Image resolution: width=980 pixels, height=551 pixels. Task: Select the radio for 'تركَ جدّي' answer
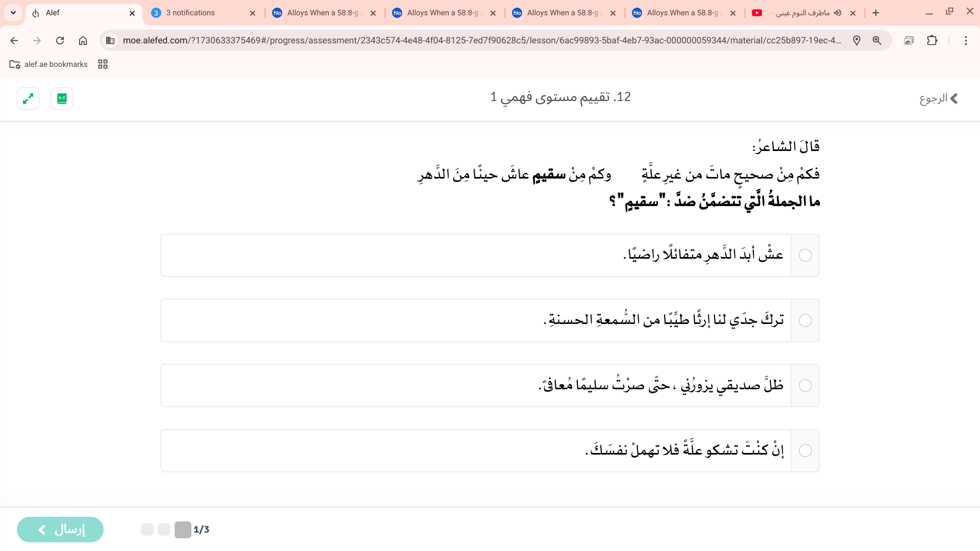(x=805, y=320)
